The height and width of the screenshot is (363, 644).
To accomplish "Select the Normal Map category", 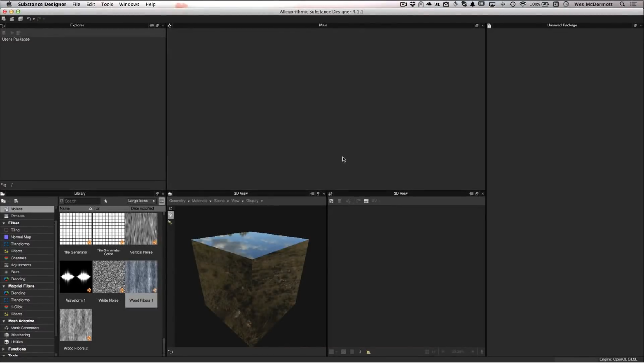I will click(x=27, y=237).
